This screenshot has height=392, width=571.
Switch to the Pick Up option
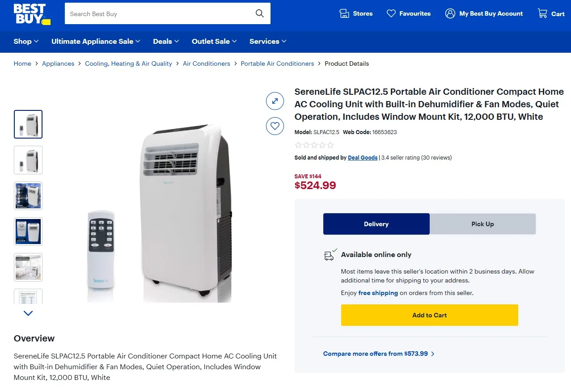(482, 224)
